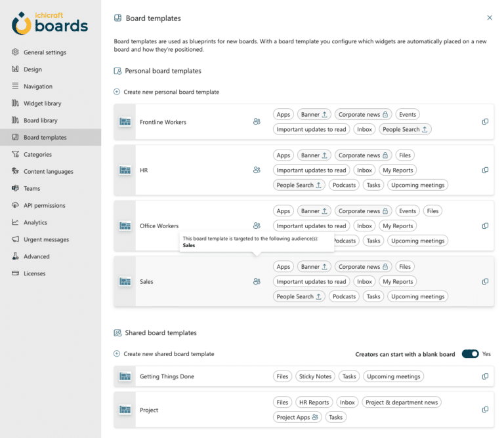Click Tasks chip in Getting Things Done row
The image size is (504, 438).
[349, 376]
